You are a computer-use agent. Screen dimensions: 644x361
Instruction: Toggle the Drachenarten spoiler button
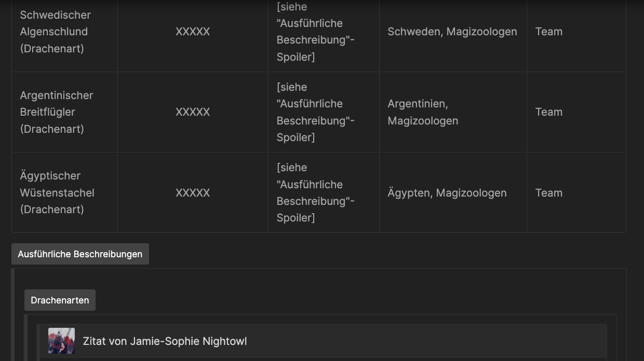[x=60, y=300]
